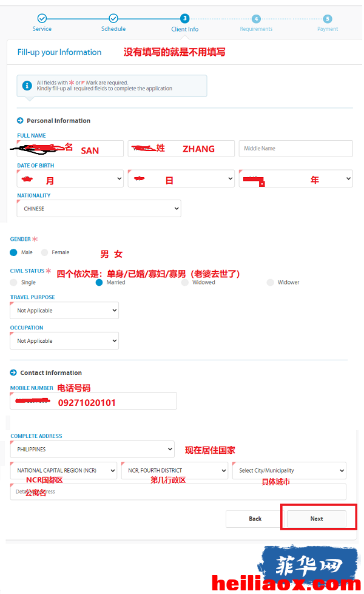Click the 'NATIONALITY' label
364x594 pixels.
point(34,195)
